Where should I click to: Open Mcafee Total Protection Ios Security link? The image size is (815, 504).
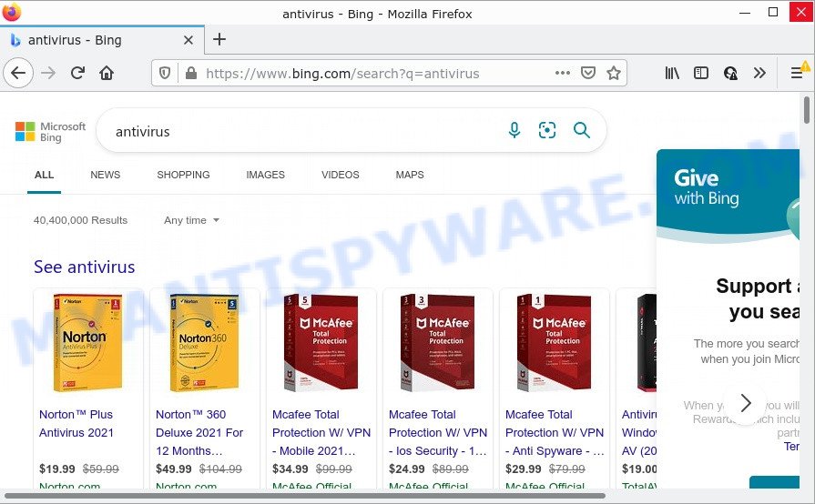point(438,432)
